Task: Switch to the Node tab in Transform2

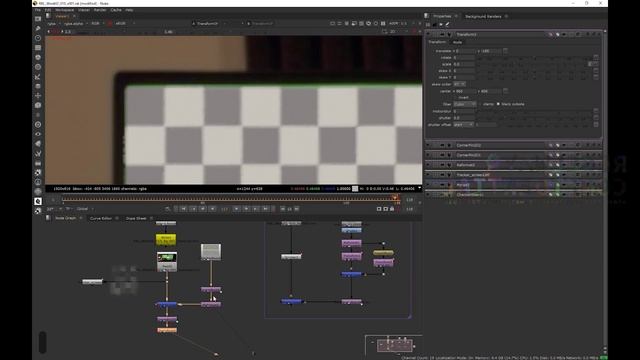Action: pos(457,42)
